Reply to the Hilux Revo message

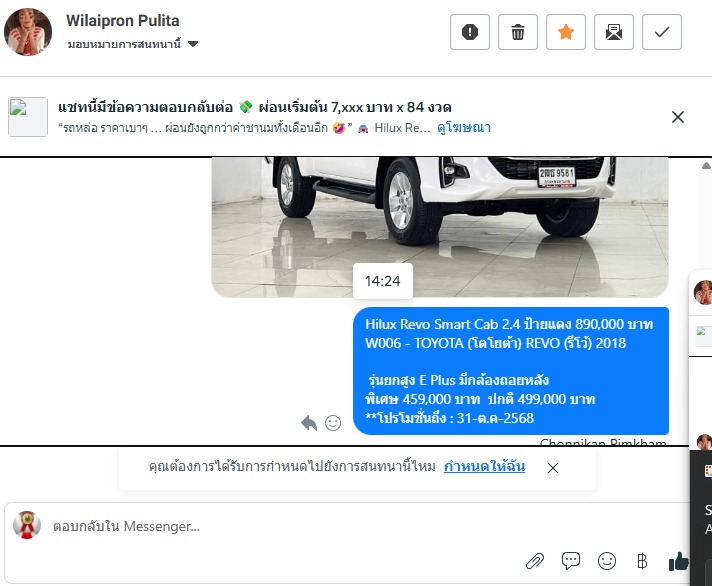pyautogui.click(x=309, y=423)
